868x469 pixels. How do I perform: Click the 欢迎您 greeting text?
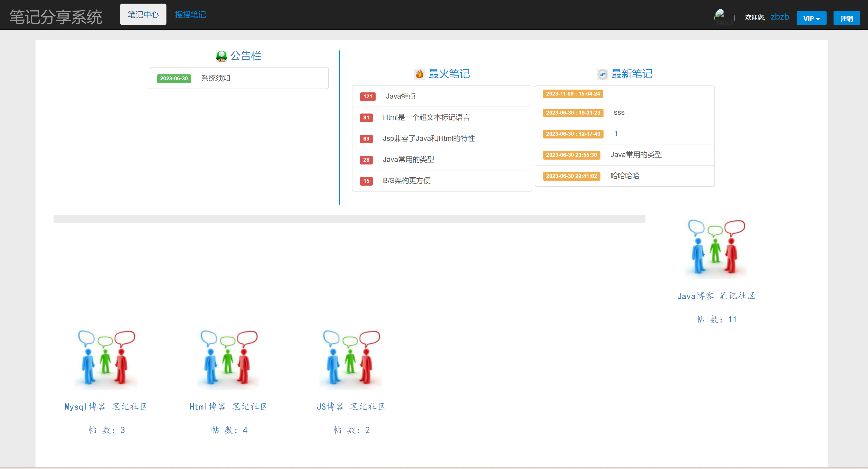pos(755,17)
